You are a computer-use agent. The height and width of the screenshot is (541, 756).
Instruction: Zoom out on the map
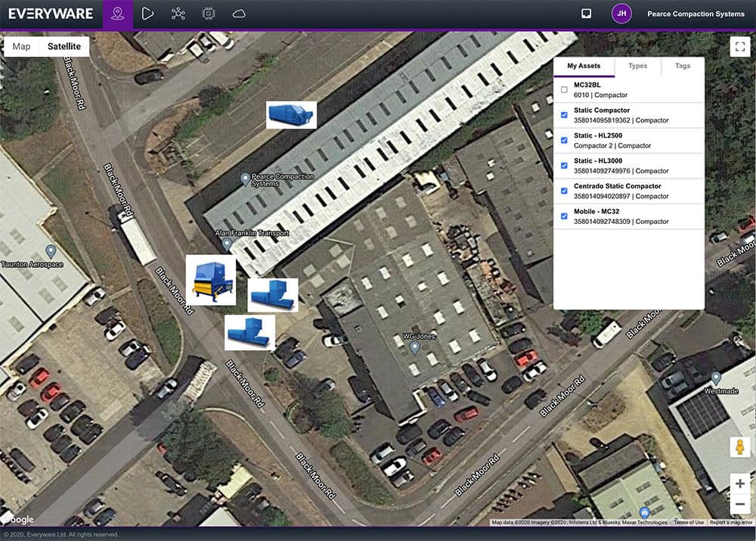[x=740, y=505]
